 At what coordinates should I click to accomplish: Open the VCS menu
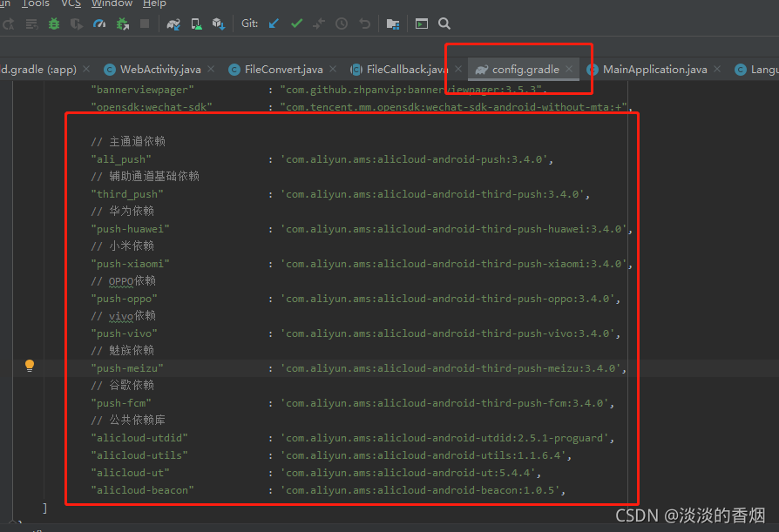coord(71,4)
